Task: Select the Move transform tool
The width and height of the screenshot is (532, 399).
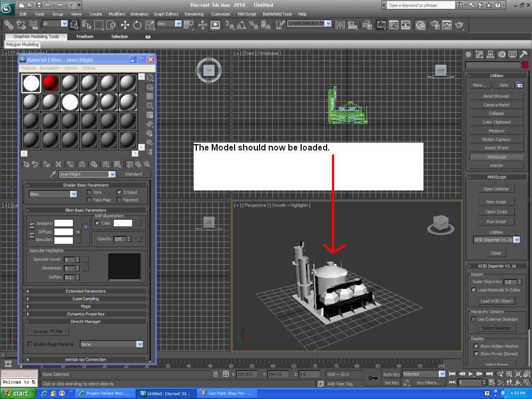Action: [125, 25]
